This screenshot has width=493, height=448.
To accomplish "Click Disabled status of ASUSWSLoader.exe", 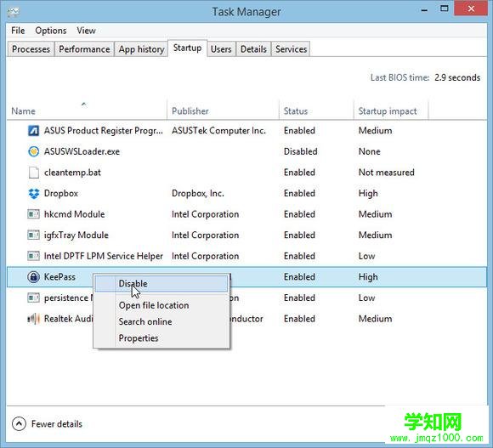I will (300, 151).
